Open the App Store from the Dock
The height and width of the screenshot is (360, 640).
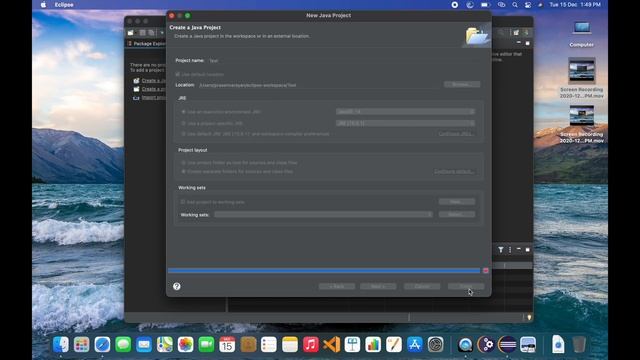[415, 344]
